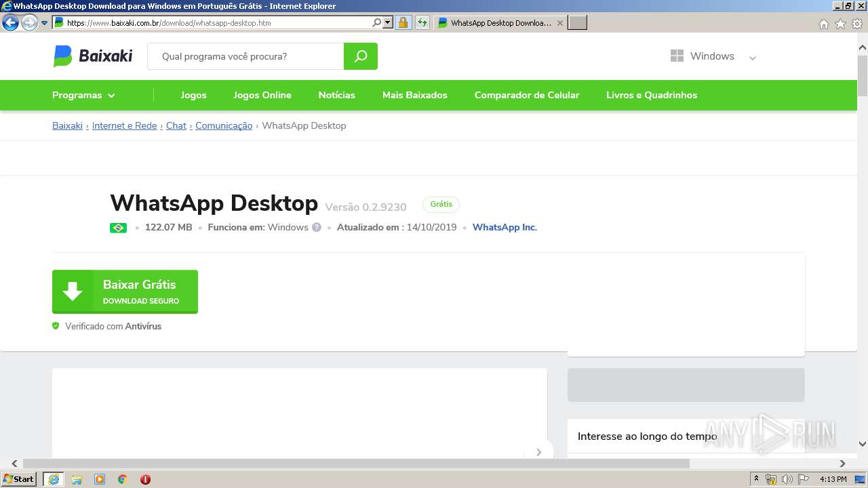Image resolution: width=868 pixels, height=488 pixels.
Task: Select the WhatsApp Desktop Download browser tab
Action: click(500, 22)
